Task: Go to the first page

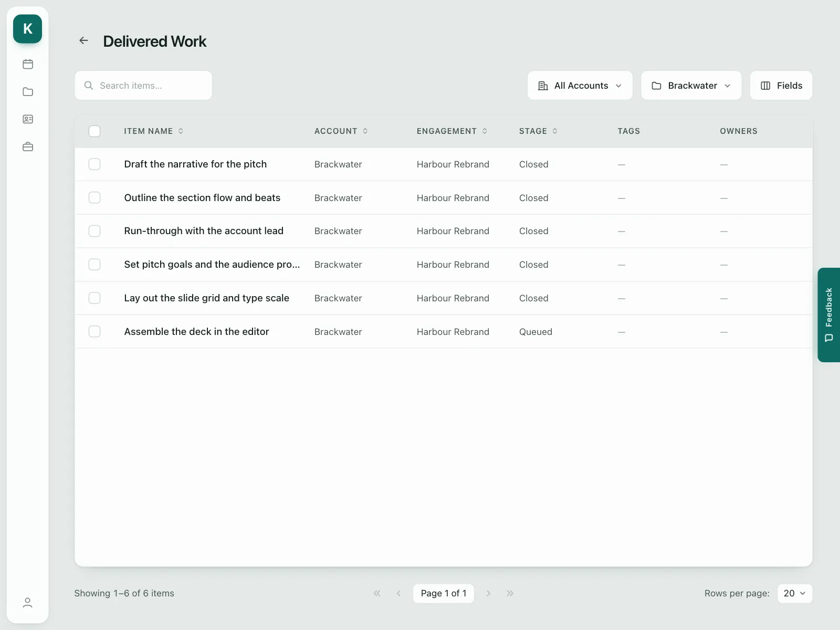Action: pyautogui.click(x=377, y=593)
